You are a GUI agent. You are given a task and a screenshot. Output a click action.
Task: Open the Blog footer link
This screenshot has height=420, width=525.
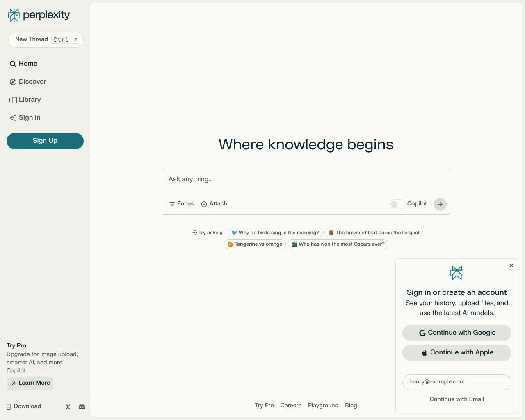(351, 406)
